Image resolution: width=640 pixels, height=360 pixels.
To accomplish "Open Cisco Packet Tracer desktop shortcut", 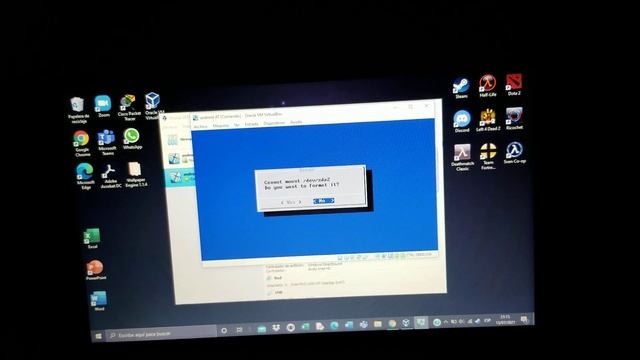I will click(x=128, y=107).
